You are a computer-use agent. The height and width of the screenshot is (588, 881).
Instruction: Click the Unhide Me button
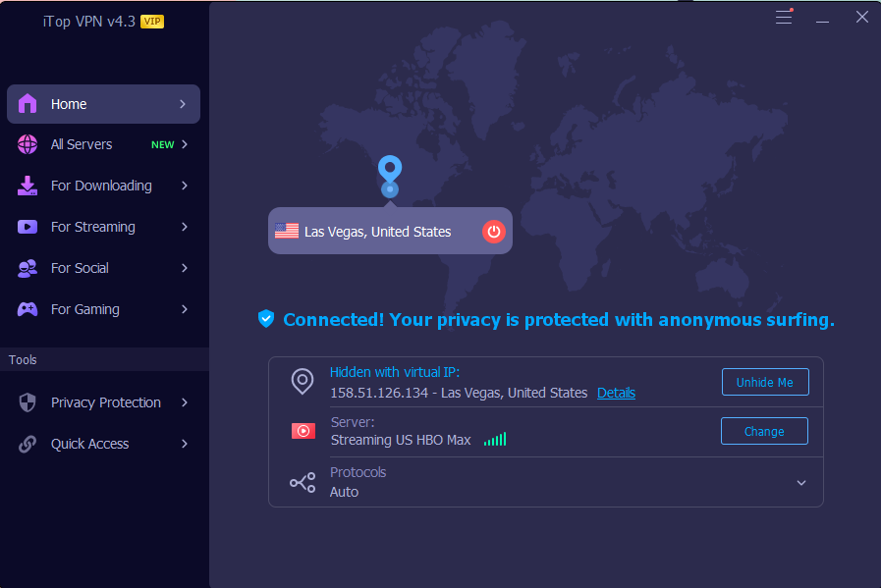(765, 382)
